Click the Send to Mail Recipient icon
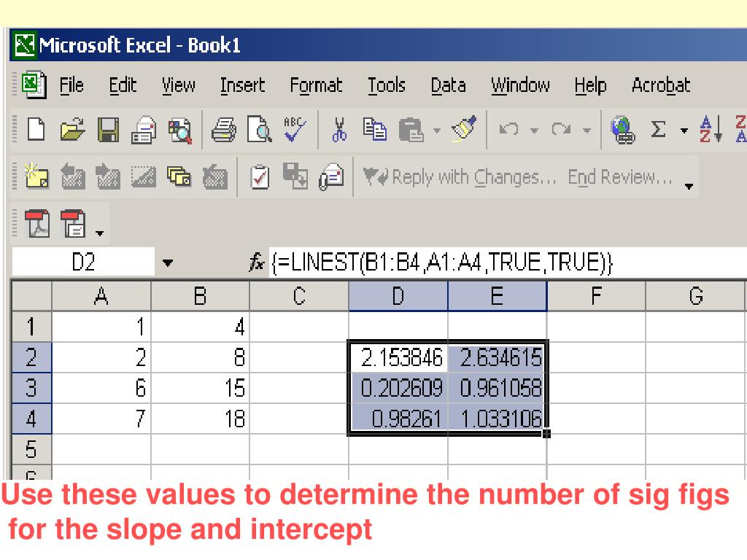Screen dimensions: 747x560 pos(332,176)
